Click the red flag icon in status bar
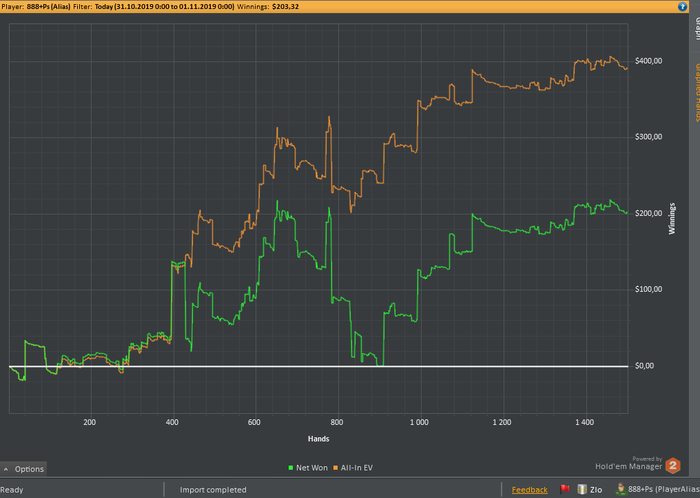 (x=565, y=489)
